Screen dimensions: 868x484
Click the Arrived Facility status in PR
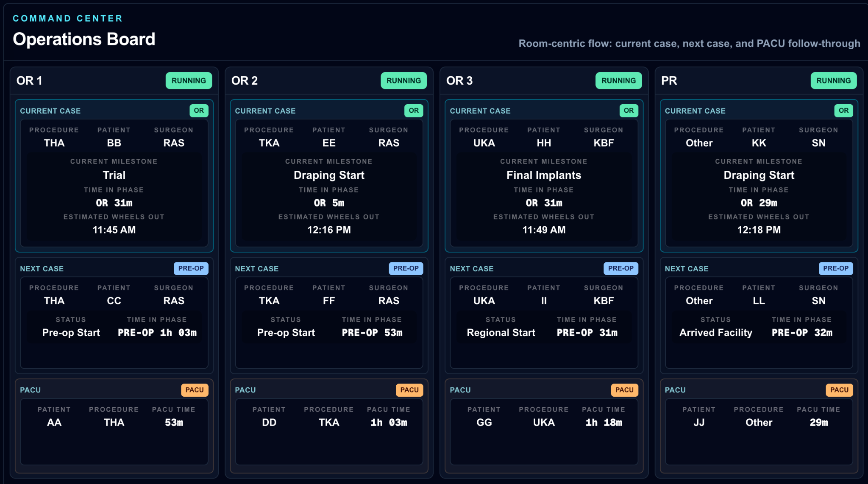point(716,333)
